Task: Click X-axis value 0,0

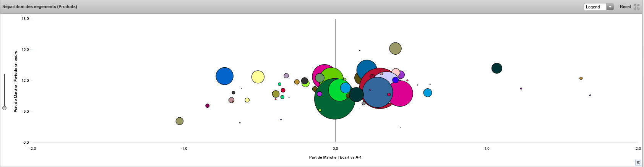Action: point(335,149)
